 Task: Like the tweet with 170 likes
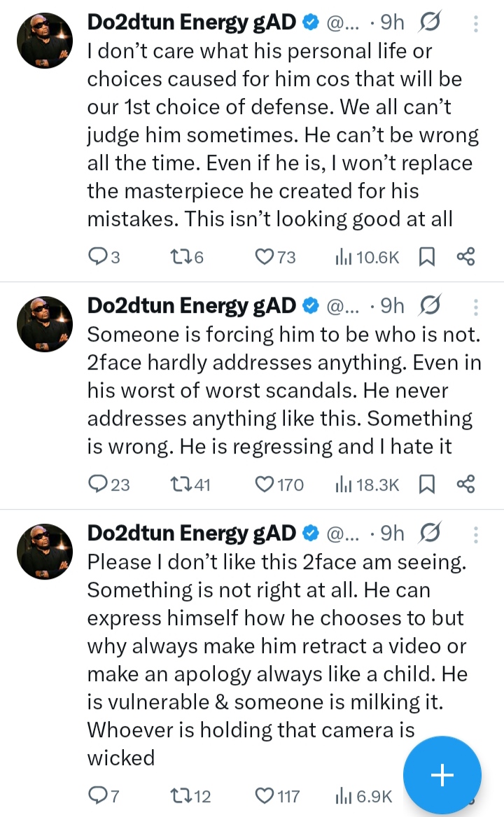click(264, 484)
